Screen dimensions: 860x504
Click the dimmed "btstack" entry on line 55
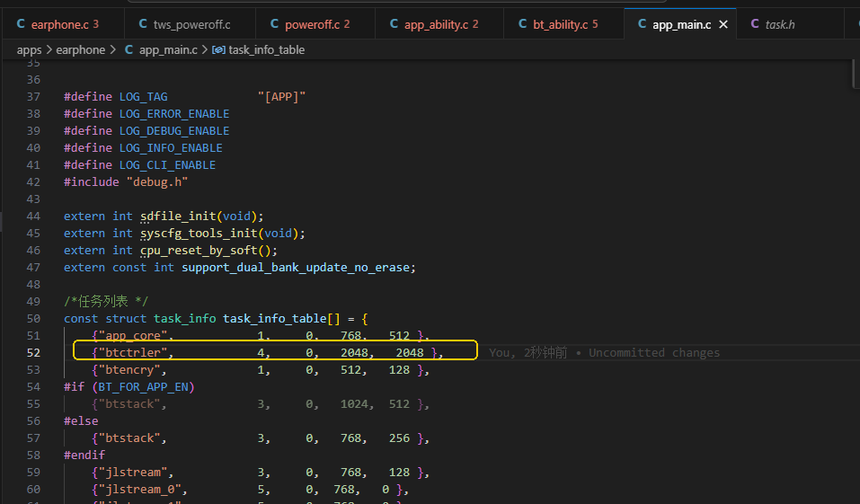pyautogui.click(x=129, y=403)
